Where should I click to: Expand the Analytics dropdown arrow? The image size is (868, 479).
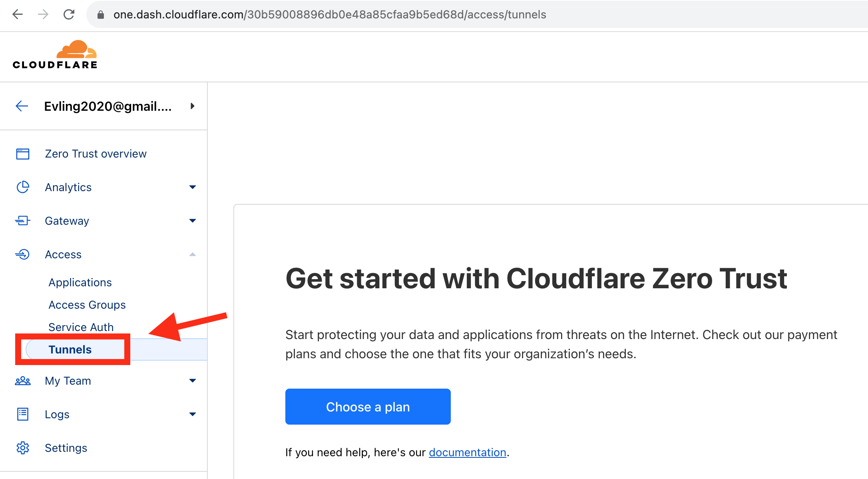coord(193,187)
